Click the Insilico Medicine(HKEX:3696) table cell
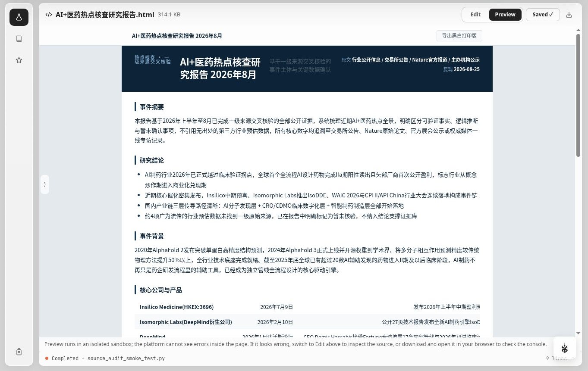This screenshot has height=371, width=588. pos(176,307)
